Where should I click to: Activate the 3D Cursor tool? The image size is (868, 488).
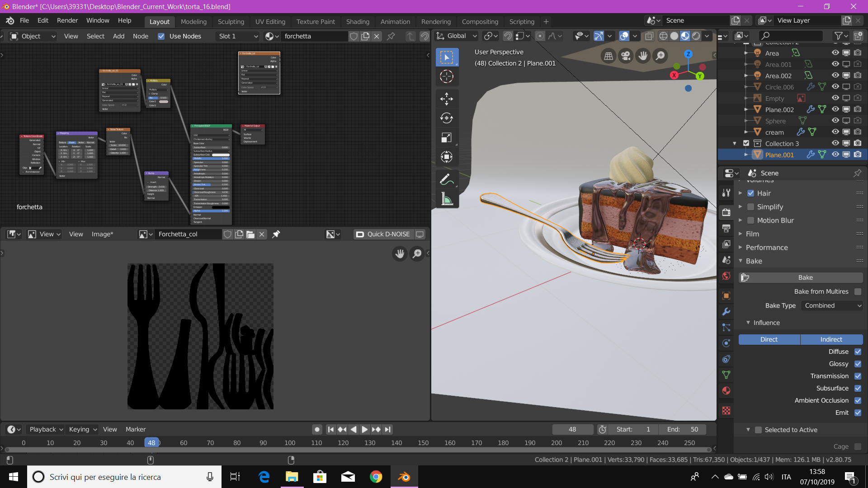click(447, 76)
